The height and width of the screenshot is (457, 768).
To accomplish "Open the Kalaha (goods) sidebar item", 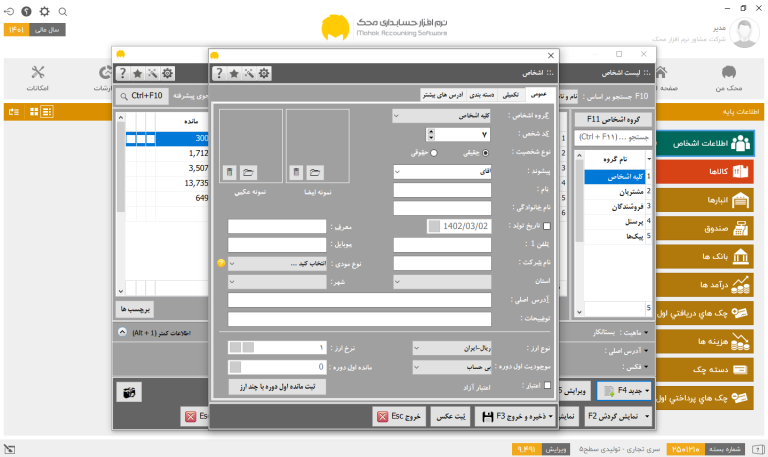I will tap(704, 171).
